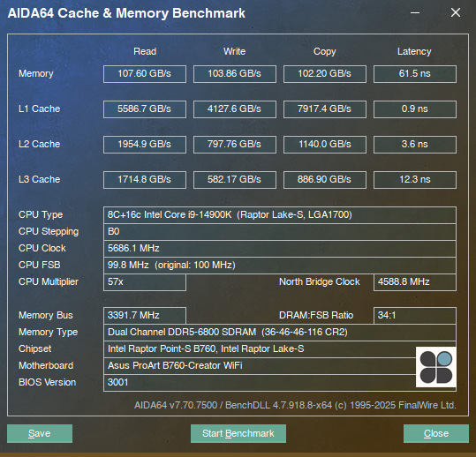Screen dimensions: 476x457
Task: Click the Chipset label
Action: (x=35, y=348)
